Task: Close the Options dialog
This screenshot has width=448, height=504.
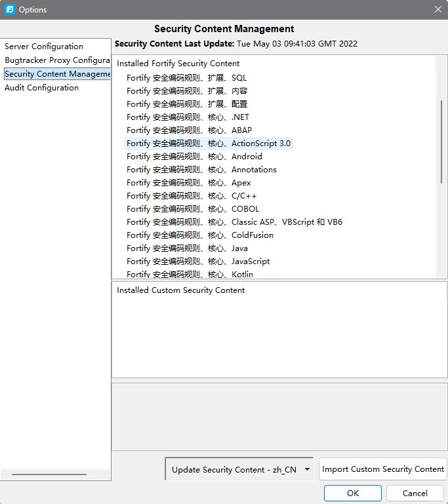Action: 438,9
